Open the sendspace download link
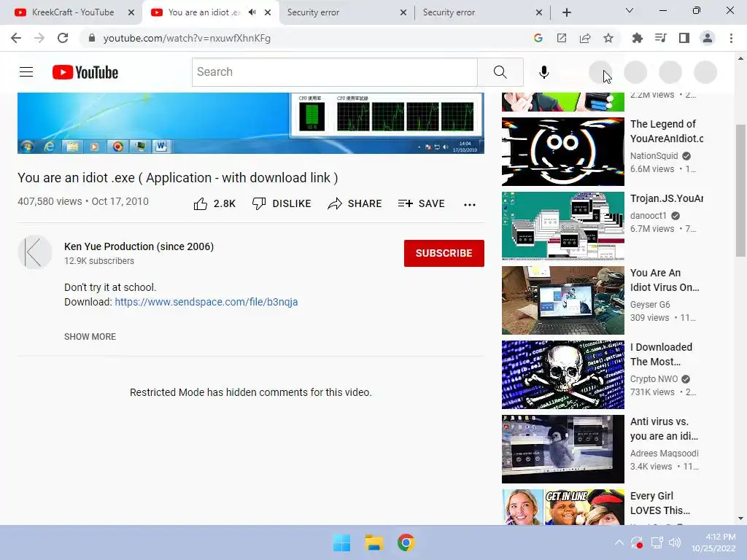Image resolution: width=747 pixels, height=560 pixels. (206, 302)
